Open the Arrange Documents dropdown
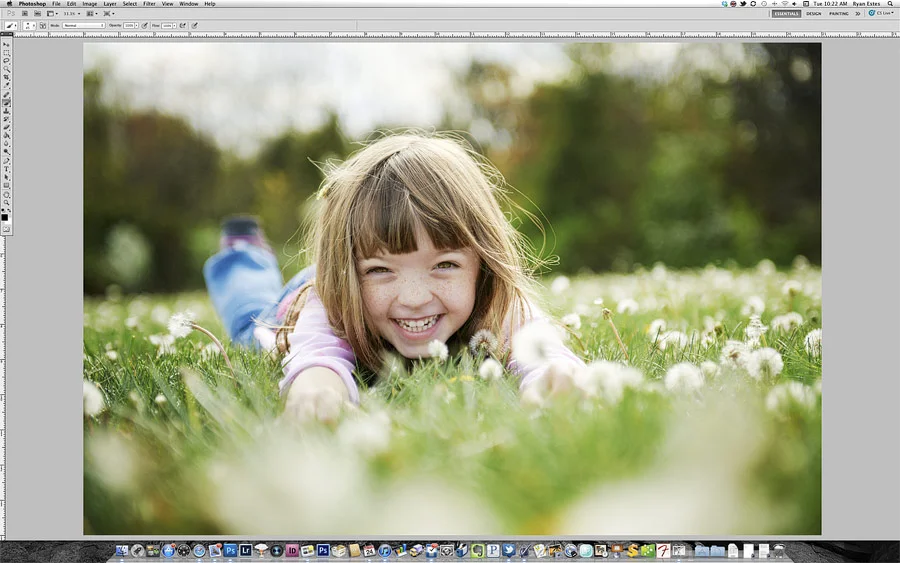900x563 pixels. pos(92,13)
